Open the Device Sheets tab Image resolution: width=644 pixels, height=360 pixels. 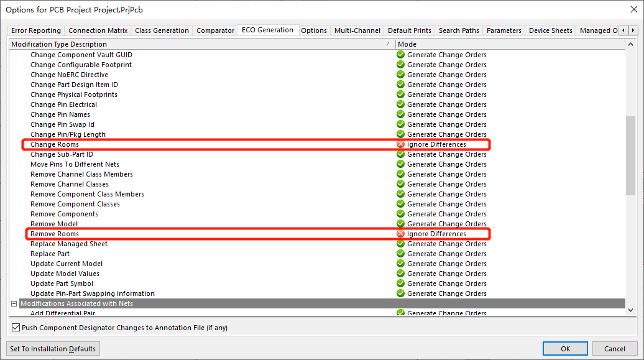550,30
